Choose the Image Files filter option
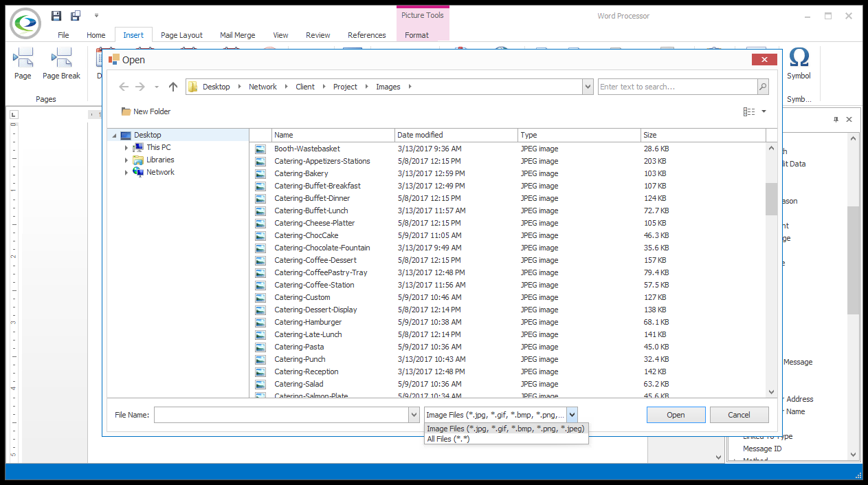Viewport: 868px width, 485px height. [x=506, y=429]
